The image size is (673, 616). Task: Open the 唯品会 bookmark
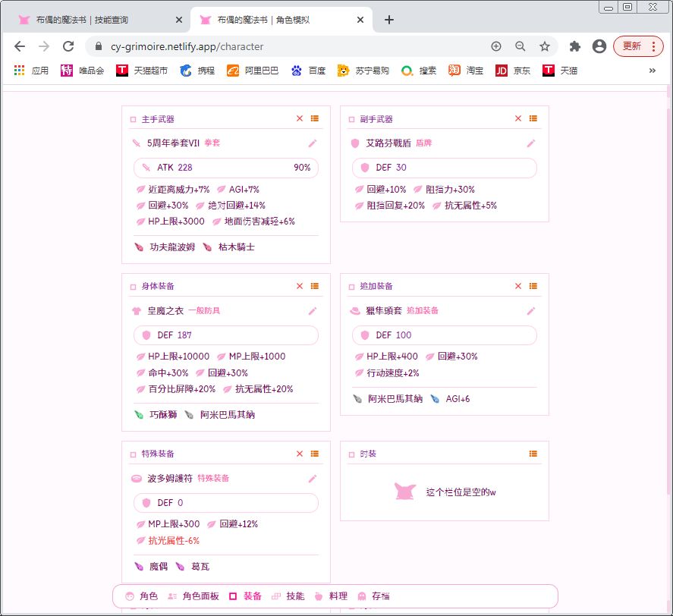pyautogui.click(x=83, y=71)
